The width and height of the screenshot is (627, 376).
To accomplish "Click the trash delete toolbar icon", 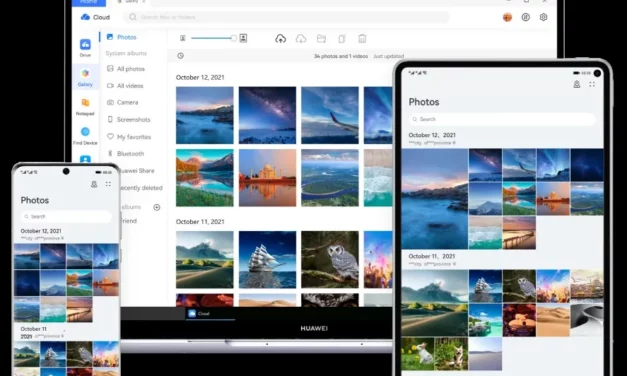I will (362, 38).
